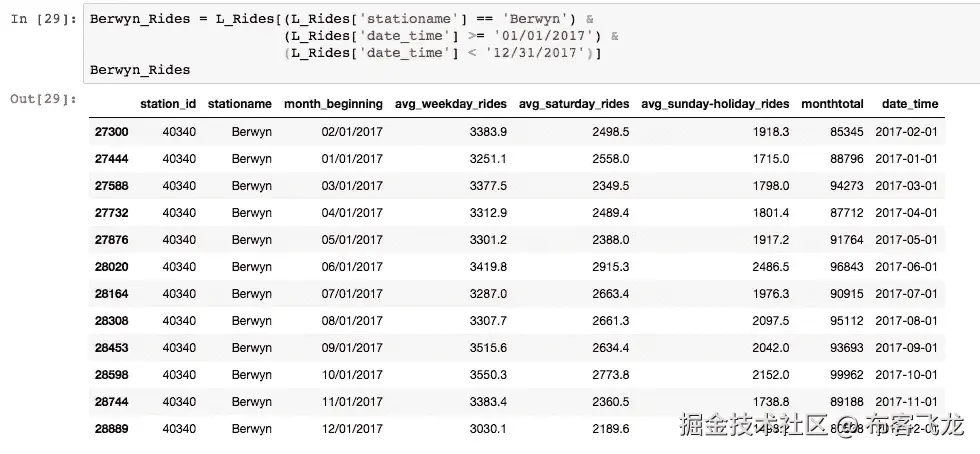Select the avg_sunday-holiday_rides column header
The width and height of the screenshot is (980, 454).
(x=715, y=104)
